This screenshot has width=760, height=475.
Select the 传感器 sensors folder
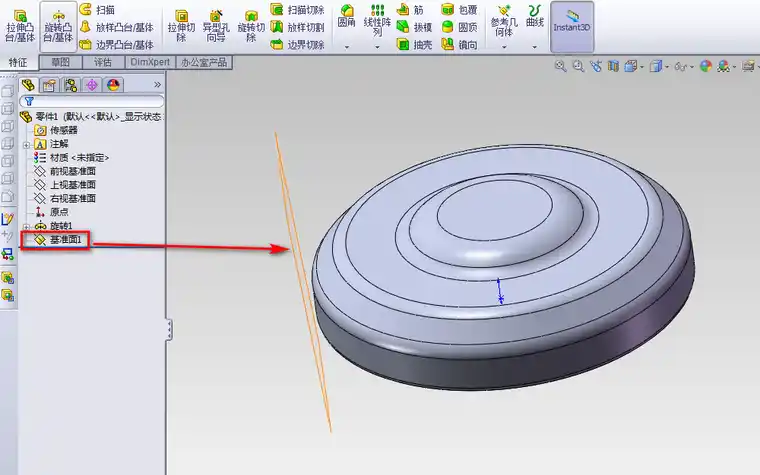pyautogui.click(x=56, y=130)
